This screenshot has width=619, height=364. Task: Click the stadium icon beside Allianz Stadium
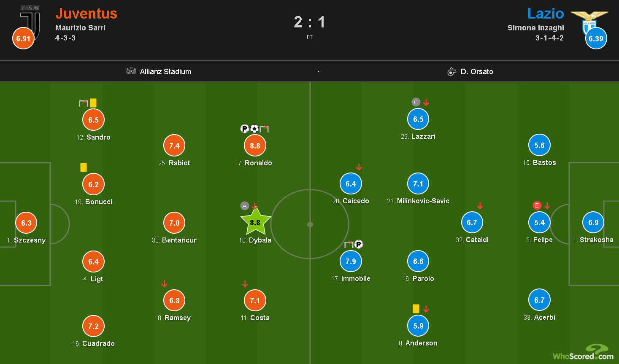(131, 71)
